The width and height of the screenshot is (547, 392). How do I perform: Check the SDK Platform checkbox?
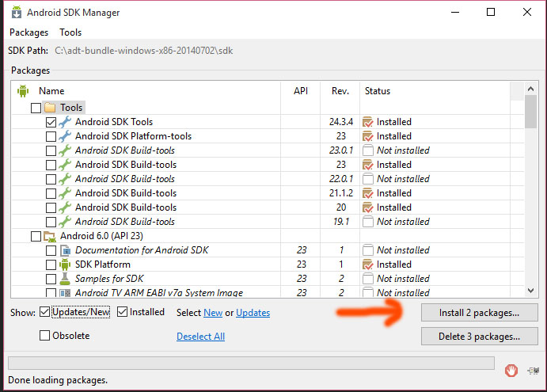click(51, 265)
